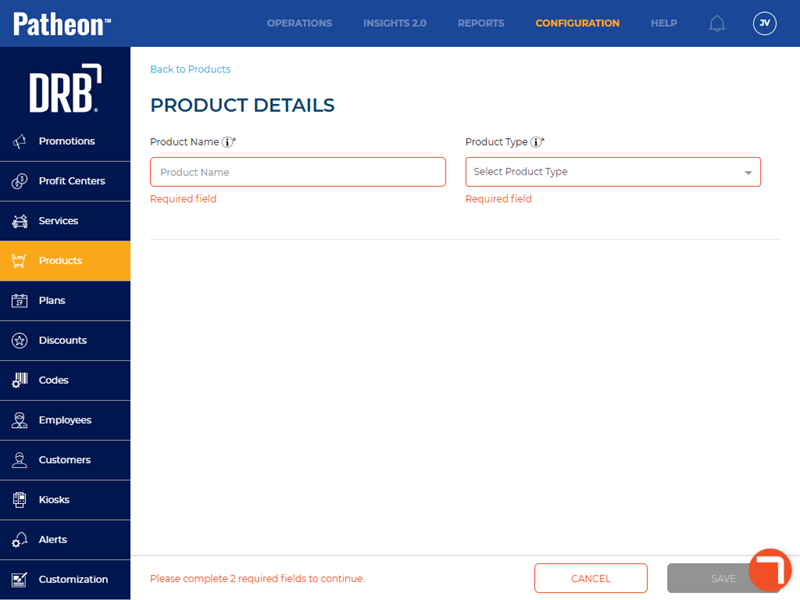Open Employees in the sidebar

(x=65, y=420)
